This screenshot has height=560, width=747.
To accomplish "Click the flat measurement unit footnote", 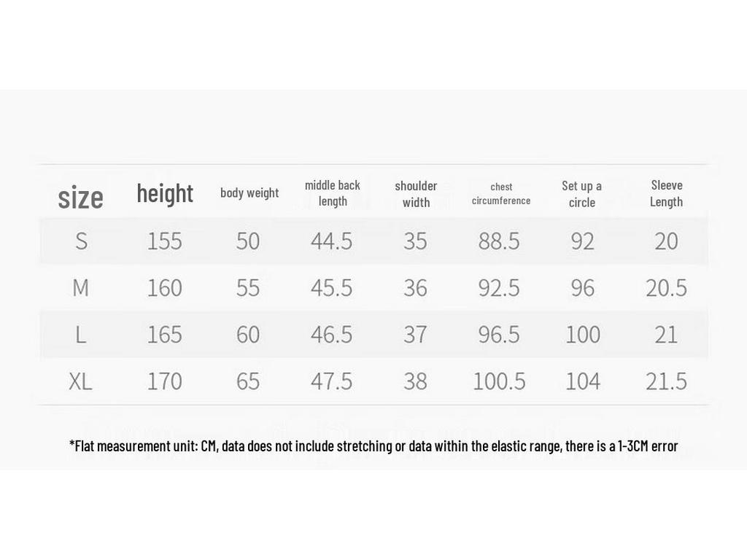I will click(x=373, y=446).
